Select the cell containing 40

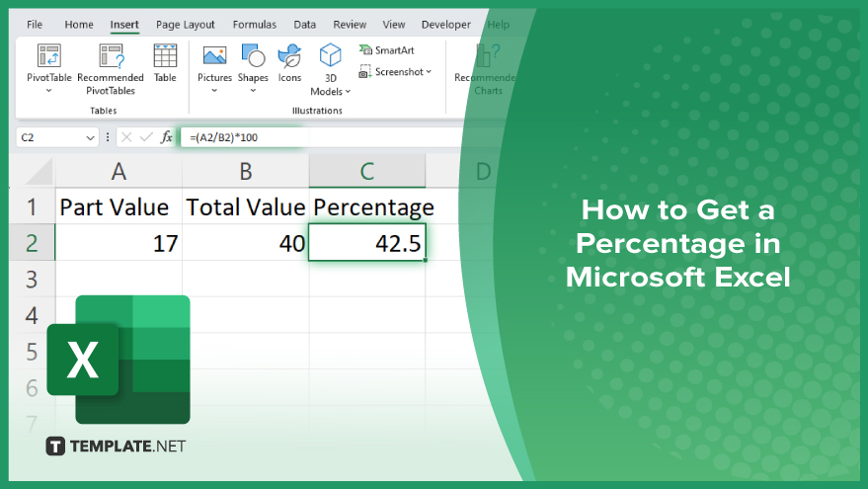245,243
